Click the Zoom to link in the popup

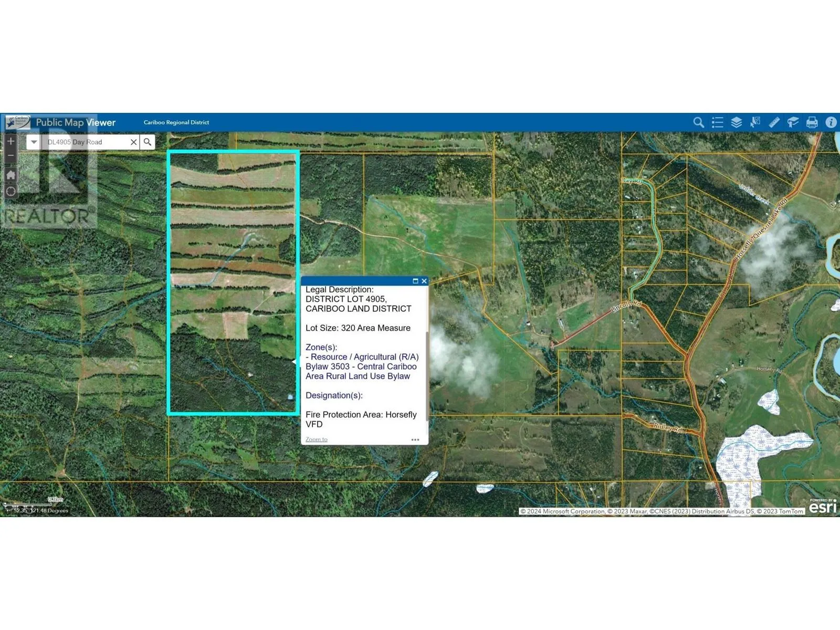316,439
